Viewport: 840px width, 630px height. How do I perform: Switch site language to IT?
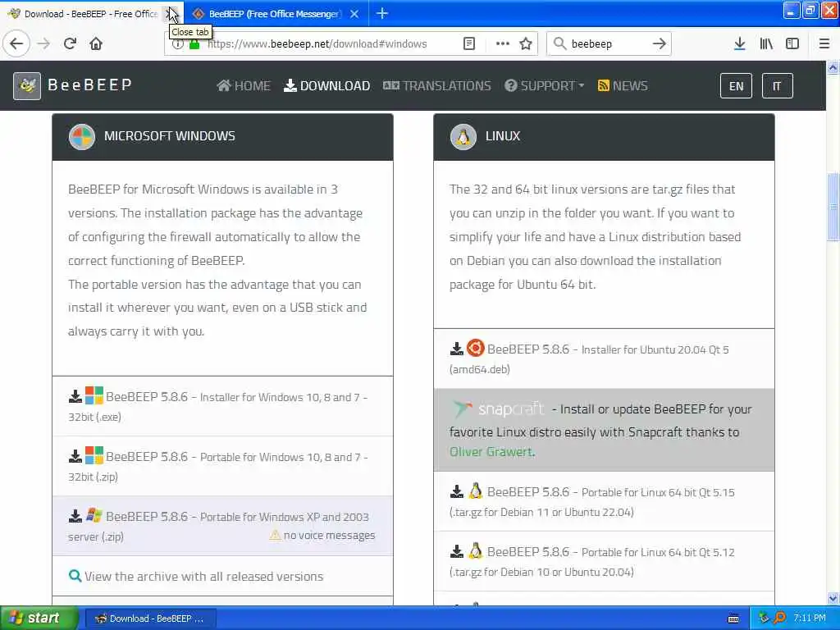point(777,86)
